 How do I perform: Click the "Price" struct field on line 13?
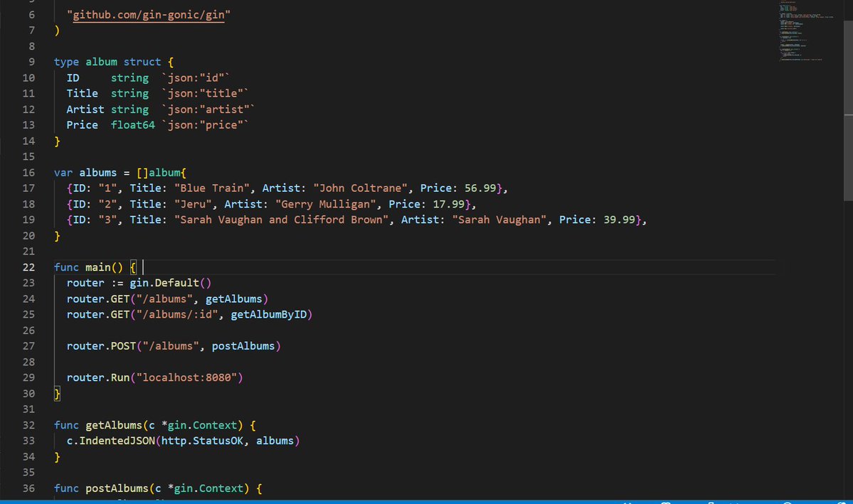pos(82,125)
